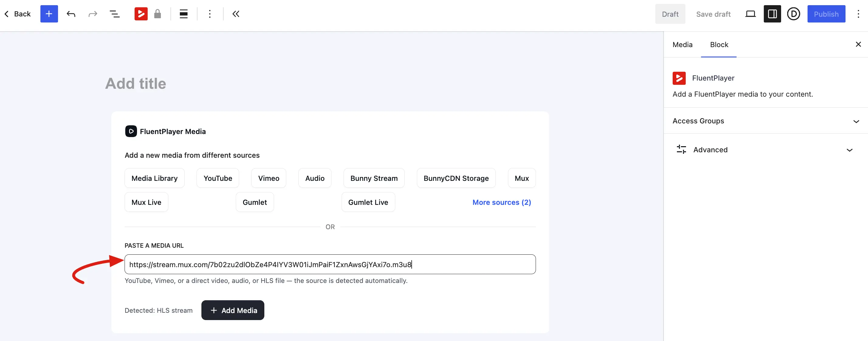
Task: Click the 'FluentPlayer Media' heading
Action: point(173,131)
